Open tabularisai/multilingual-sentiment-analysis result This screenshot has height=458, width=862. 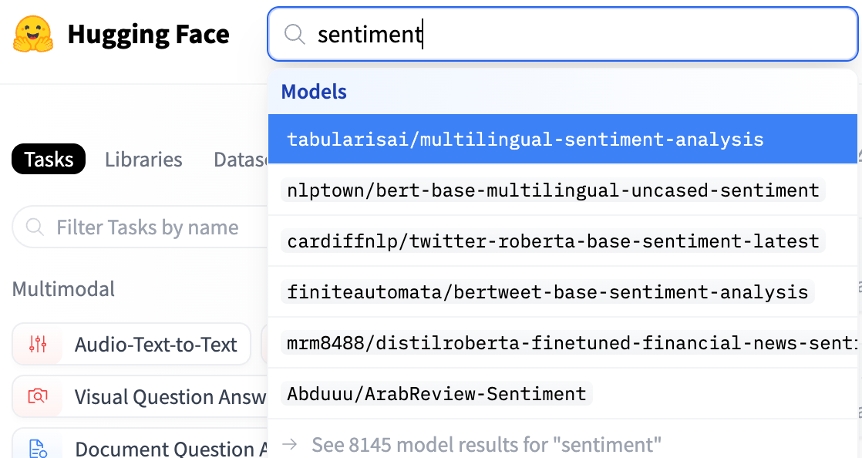click(562, 139)
